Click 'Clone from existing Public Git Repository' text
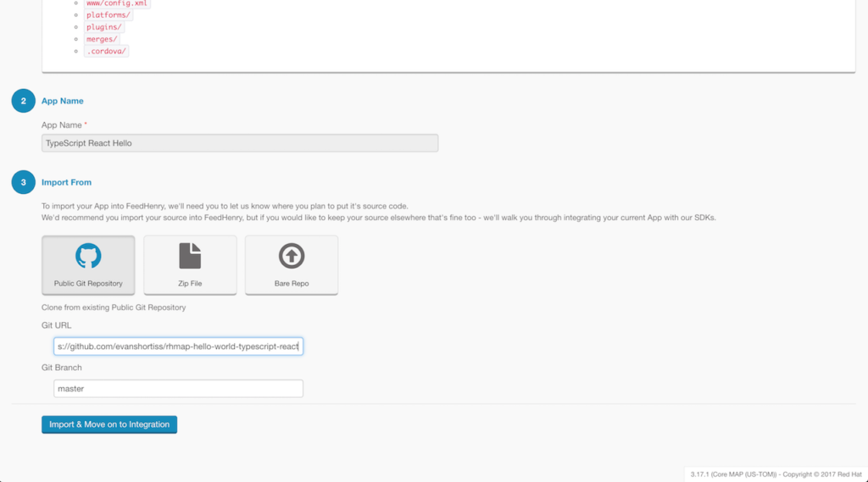Image resolution: width=868 pixels, height=482 pixels. coord(114,307)
